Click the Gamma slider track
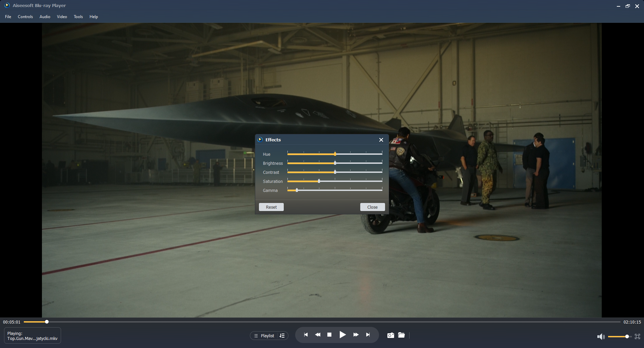644x348 pixels. click(335, 190)
